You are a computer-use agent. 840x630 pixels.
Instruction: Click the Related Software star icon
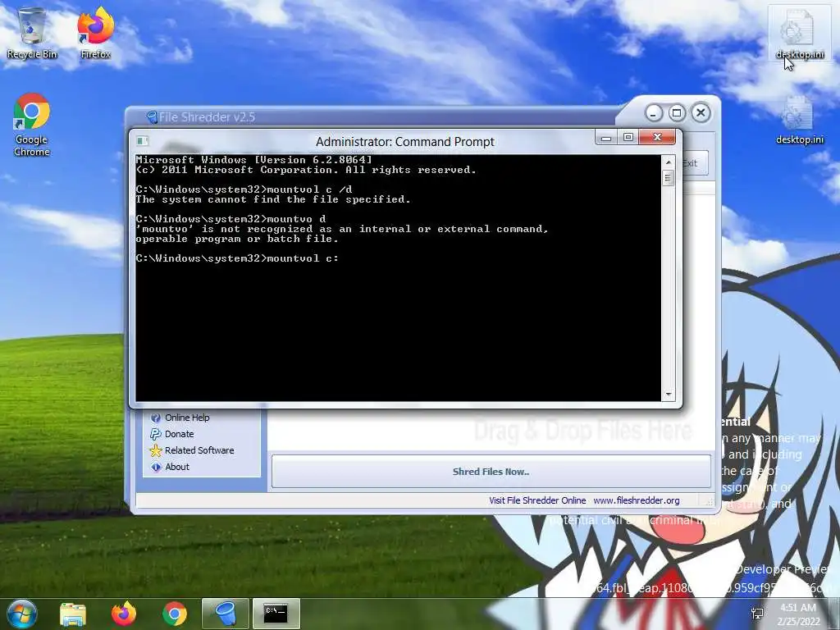point(155,450)
